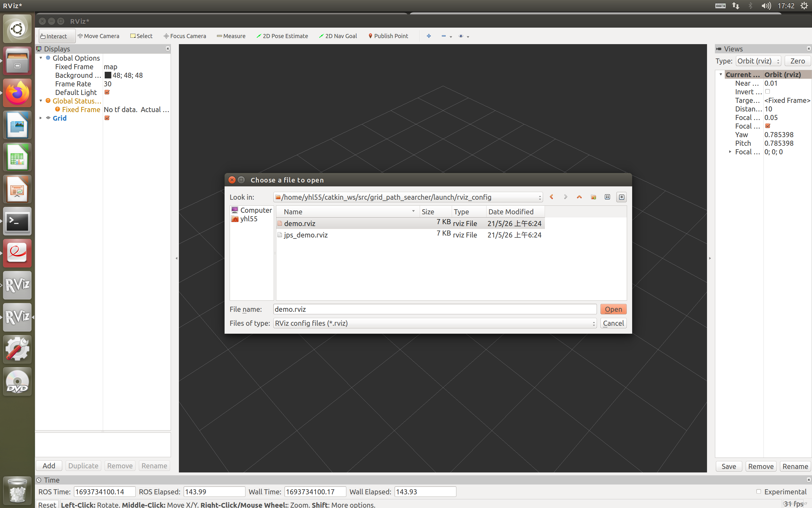
Task: Click the Open button
Action: pos(613,309)
